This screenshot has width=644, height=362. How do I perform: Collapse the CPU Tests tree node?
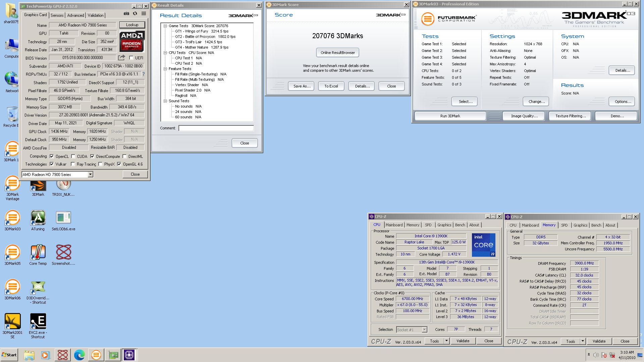[x=165, y=53]
